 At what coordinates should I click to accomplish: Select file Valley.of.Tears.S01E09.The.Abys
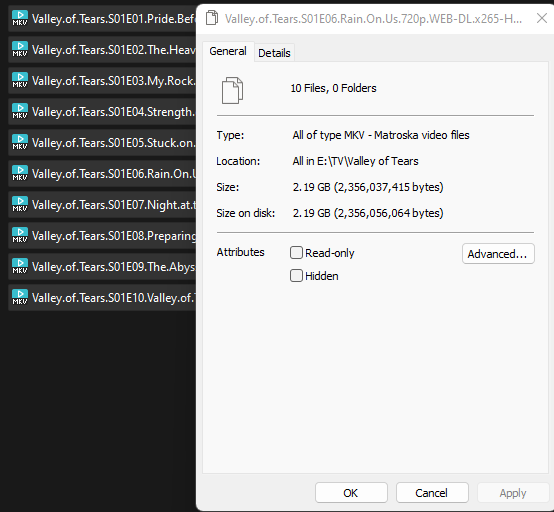coord(102,266)
